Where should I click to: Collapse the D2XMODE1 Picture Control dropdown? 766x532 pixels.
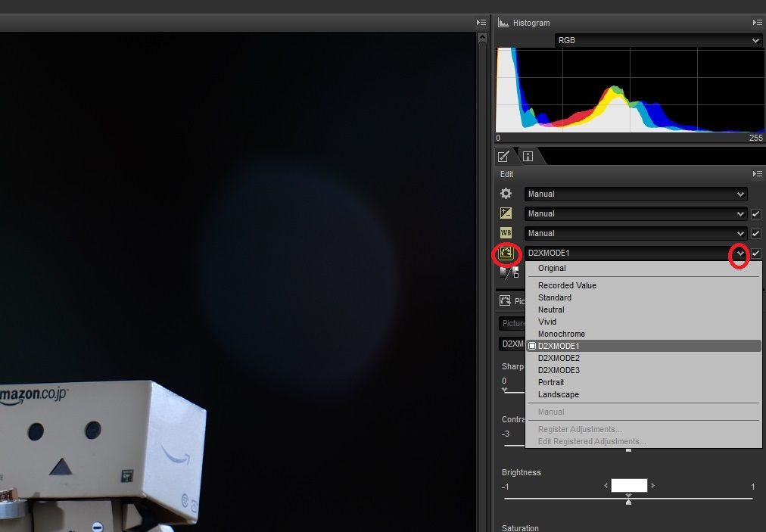tap(740, 253)
